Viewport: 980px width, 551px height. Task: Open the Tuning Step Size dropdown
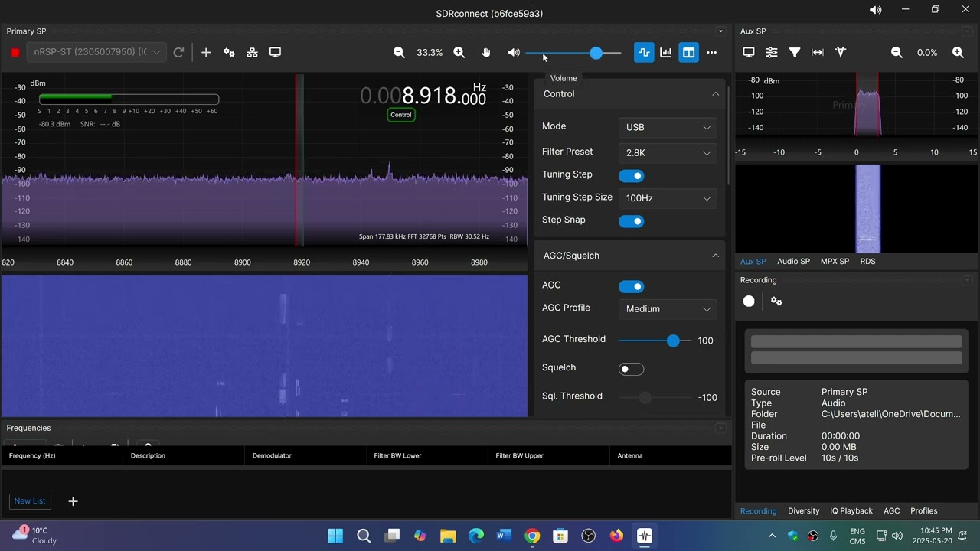[x=668, y=197]
